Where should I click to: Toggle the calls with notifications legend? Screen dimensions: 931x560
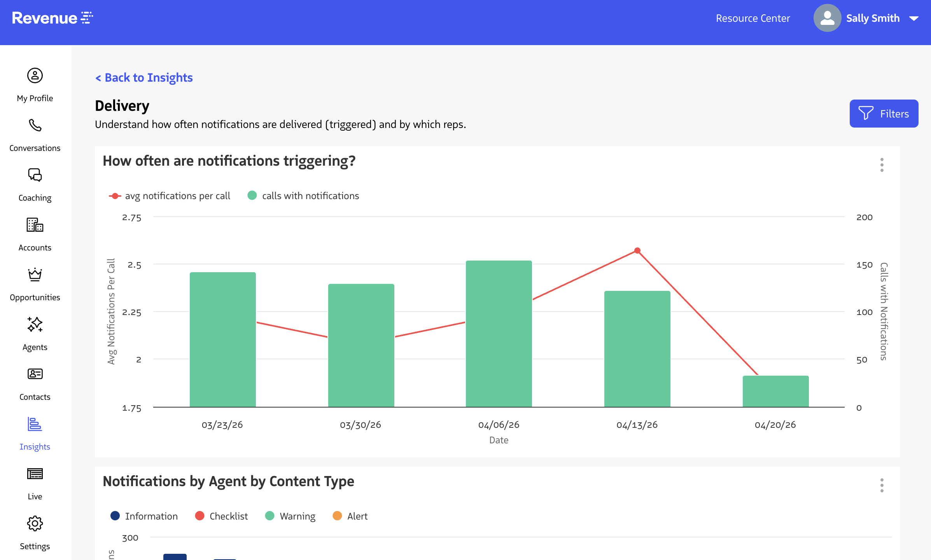coord(303,196)
